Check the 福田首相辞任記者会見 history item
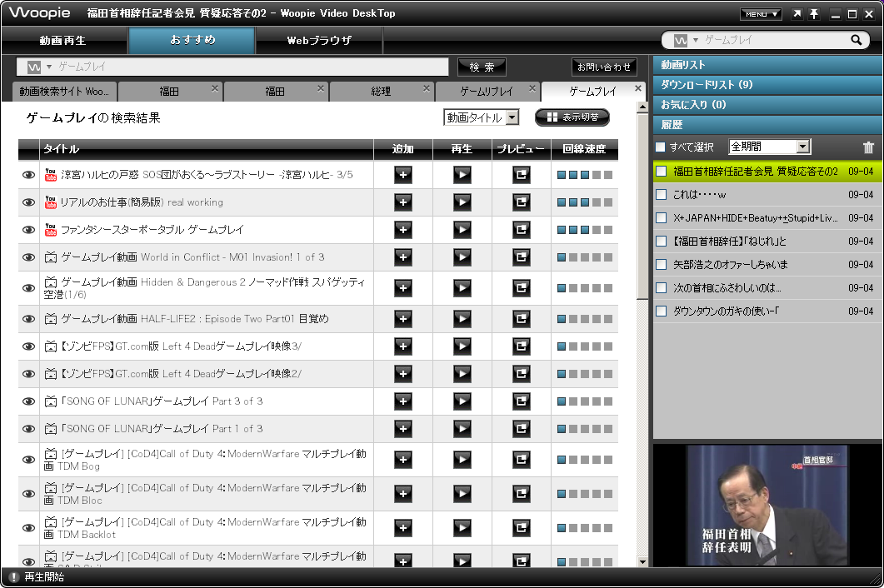 [662, 172]
